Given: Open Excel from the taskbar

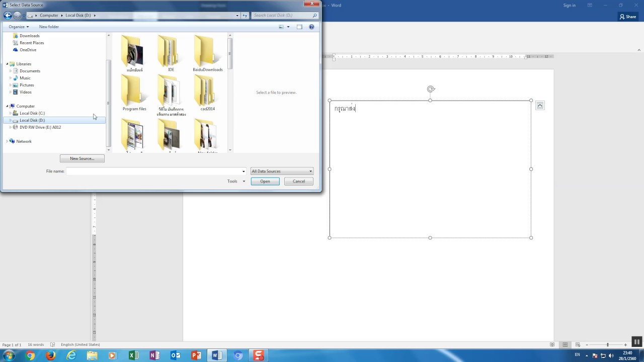Looking at the screenshot, I should click(133, 355).
